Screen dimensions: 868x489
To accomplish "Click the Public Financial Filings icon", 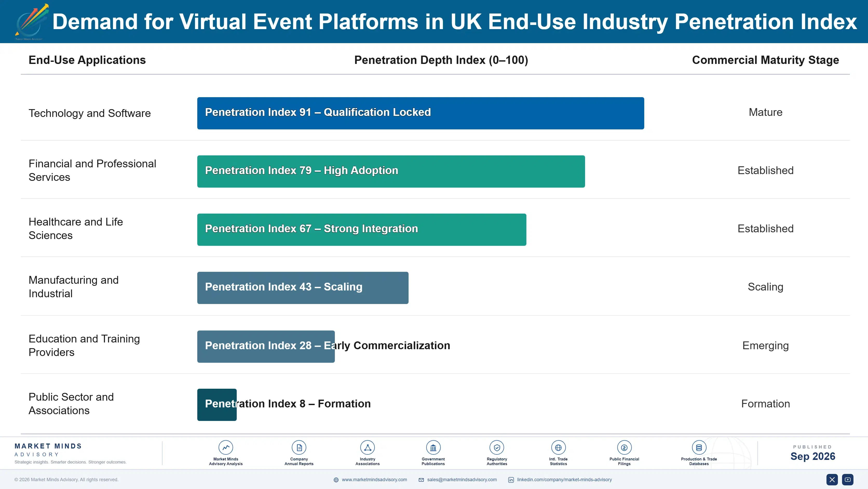I will pos(624,447).
